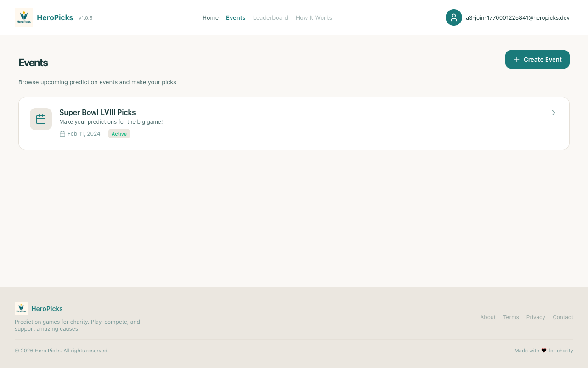
Task: Click the small calendar icon beside Feb 11, 2024
Action: click(x=62, y=134)
